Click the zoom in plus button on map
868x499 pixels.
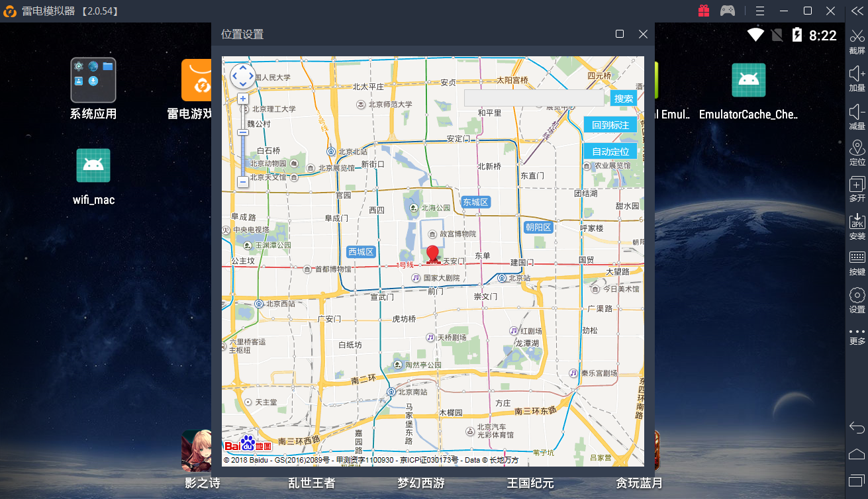click(x=243, y=99)
